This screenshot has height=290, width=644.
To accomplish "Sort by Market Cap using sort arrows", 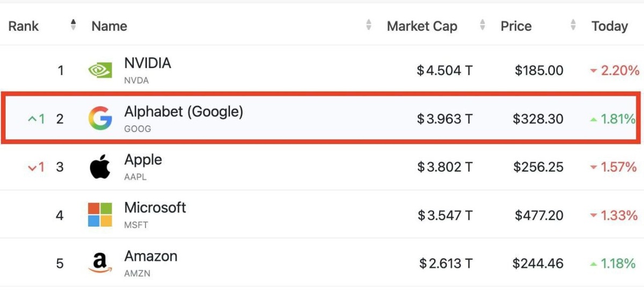I will (x=482, y=25).
